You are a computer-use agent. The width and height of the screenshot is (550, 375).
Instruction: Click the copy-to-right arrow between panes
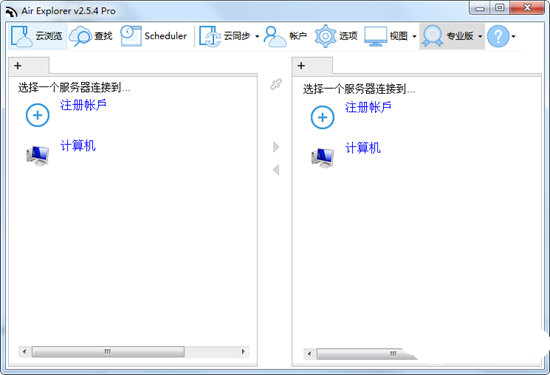pyautogui.click(x=276, y=147)
